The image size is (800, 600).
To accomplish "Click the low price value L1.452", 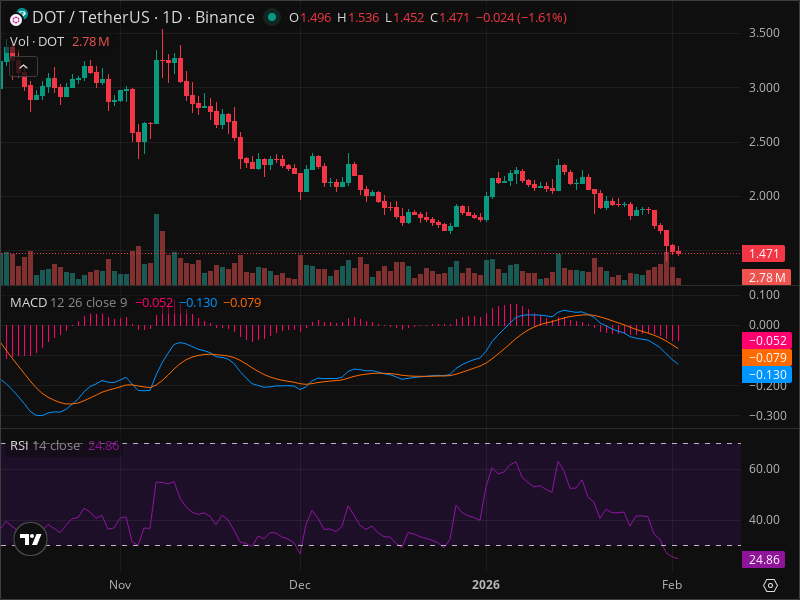I will [x=405, y=18].
